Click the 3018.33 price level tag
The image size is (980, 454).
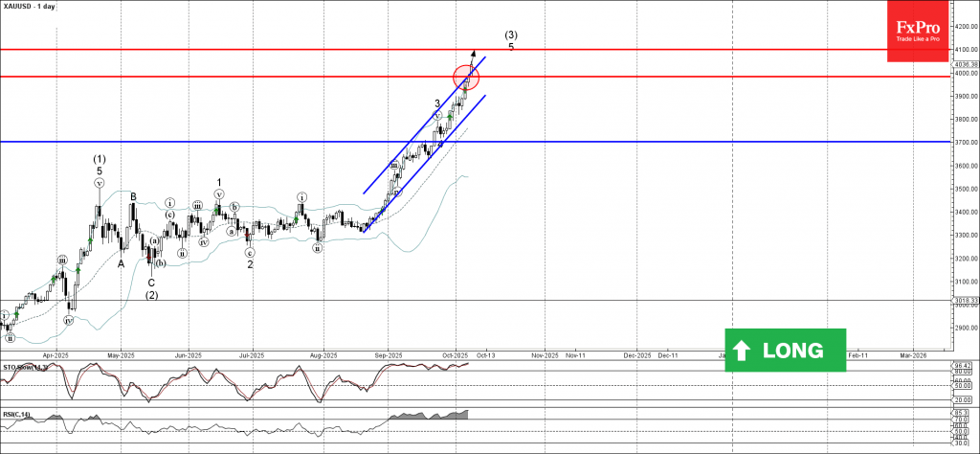click(x=965, y=301)
